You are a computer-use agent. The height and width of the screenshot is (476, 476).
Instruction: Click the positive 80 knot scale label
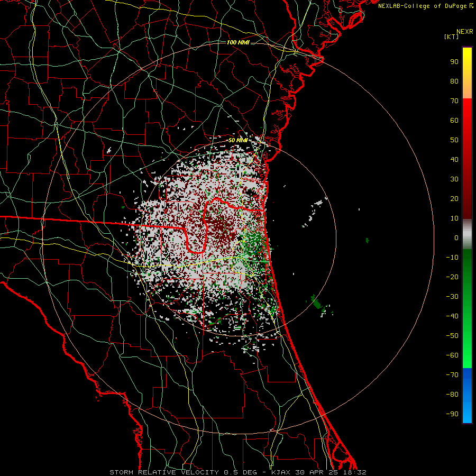click(x=454, y=81)
